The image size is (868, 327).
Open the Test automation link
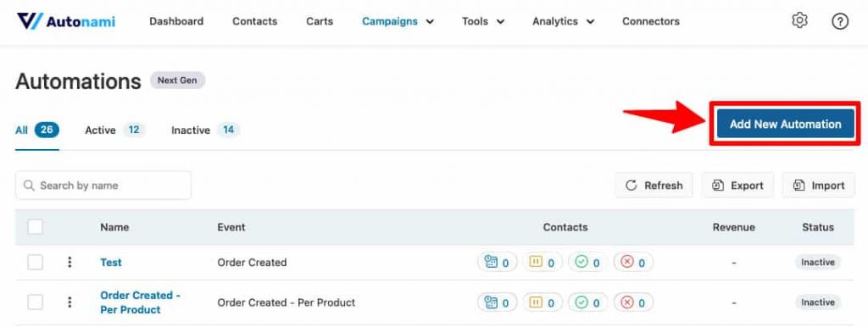click(111, 263)
